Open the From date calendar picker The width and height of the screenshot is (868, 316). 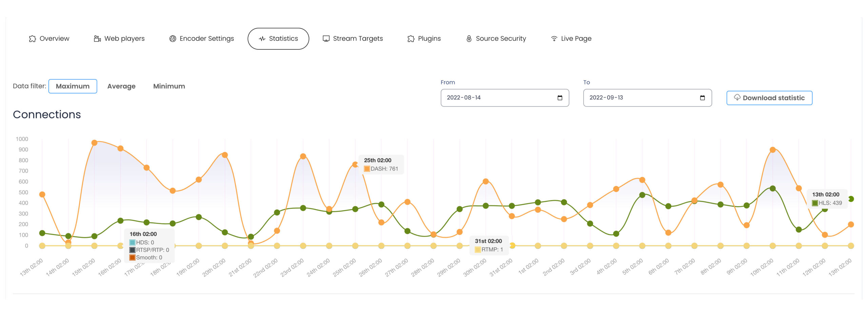560,98
